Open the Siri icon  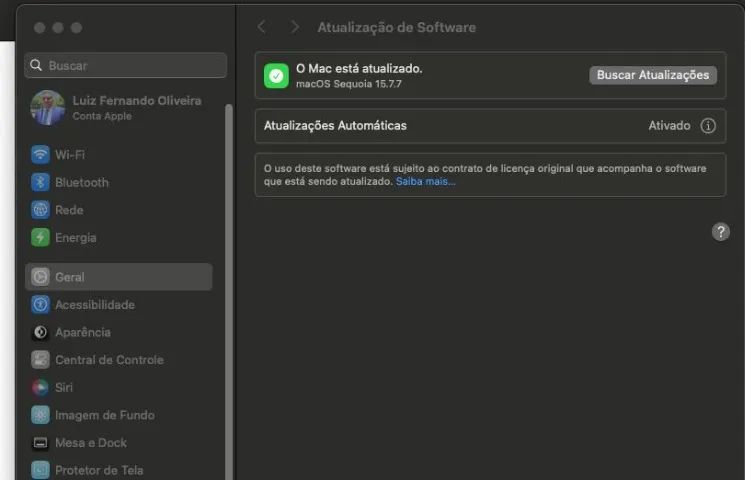tap(40, 387)
